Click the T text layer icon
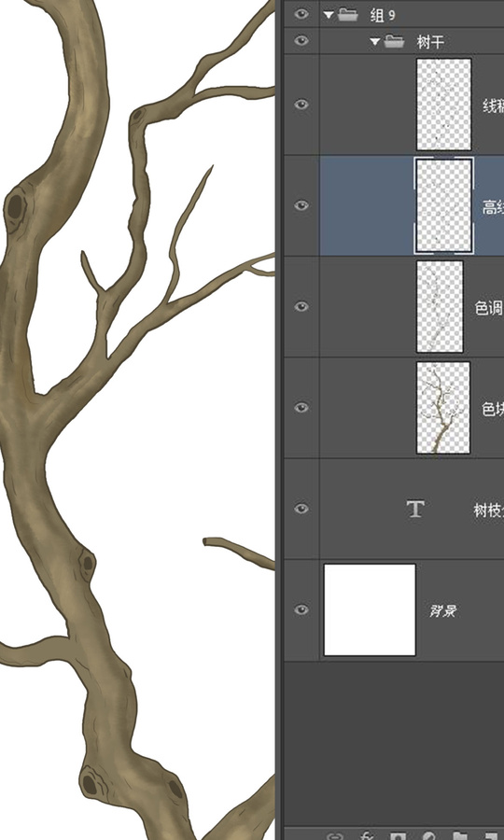This screenshot has height=840, width=504. 415,509
